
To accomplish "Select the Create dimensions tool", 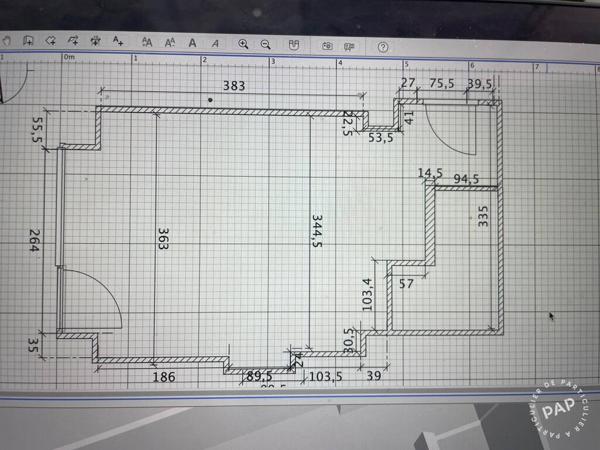I will [96, 42].
